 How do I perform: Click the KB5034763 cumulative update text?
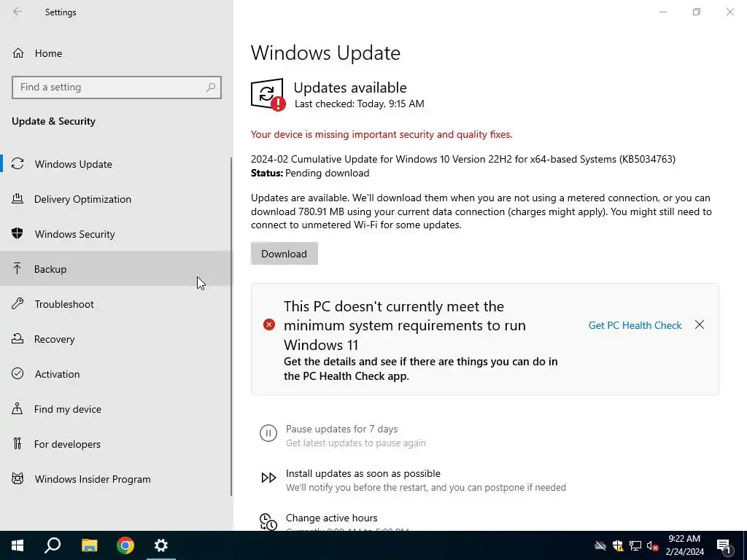463,159
